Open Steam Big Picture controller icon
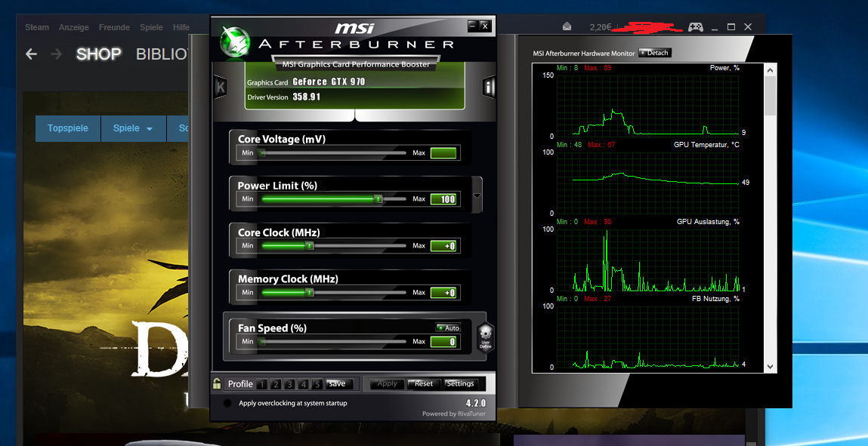Viewport: 868px width, 446px height. point(695,26)
